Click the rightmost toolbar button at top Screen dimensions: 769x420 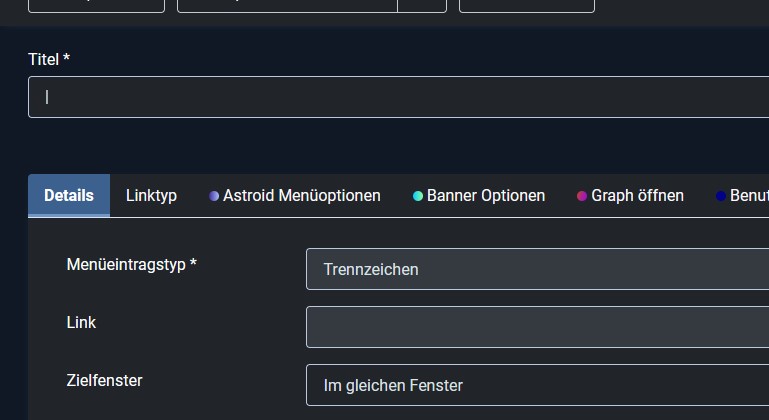pos(527,6)
